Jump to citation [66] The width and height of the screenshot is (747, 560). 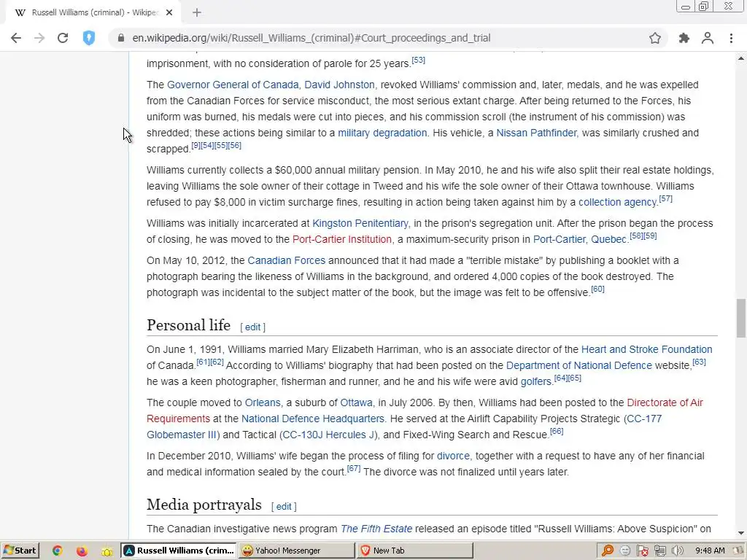click(557, 432)
